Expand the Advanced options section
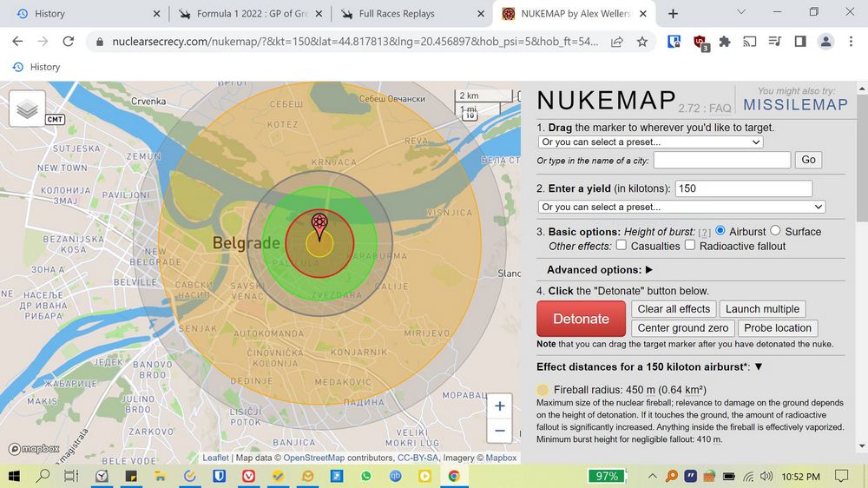868x488 pixels. [x=600, y=270]
